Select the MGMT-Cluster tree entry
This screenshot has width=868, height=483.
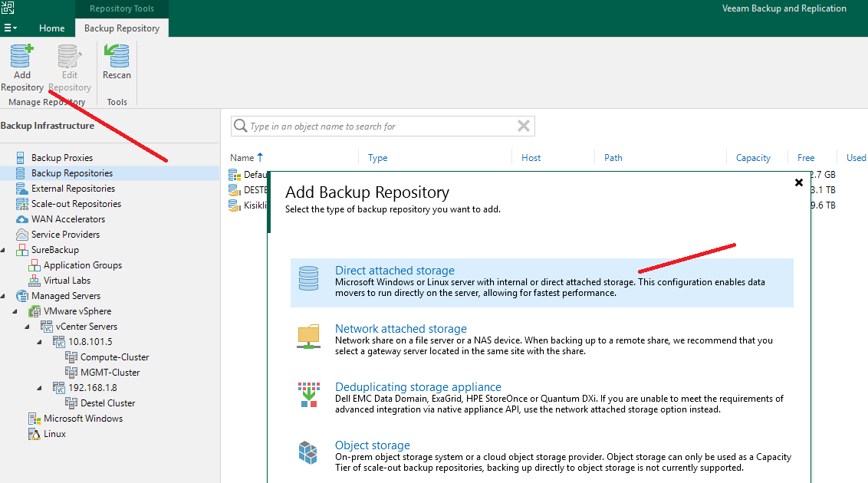[110, 373]
